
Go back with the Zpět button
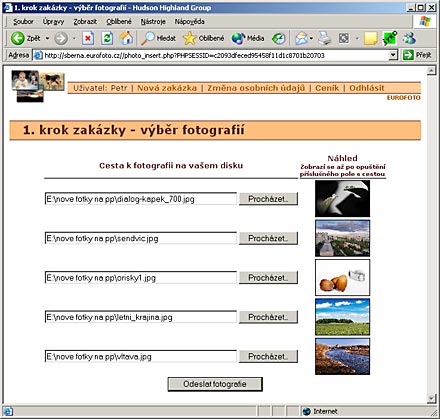coord(25,38)
